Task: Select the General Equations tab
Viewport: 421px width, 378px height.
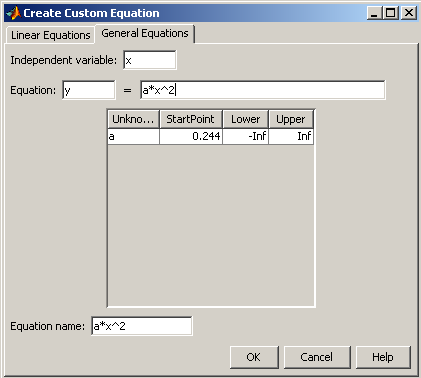Action: click(145, 34)
